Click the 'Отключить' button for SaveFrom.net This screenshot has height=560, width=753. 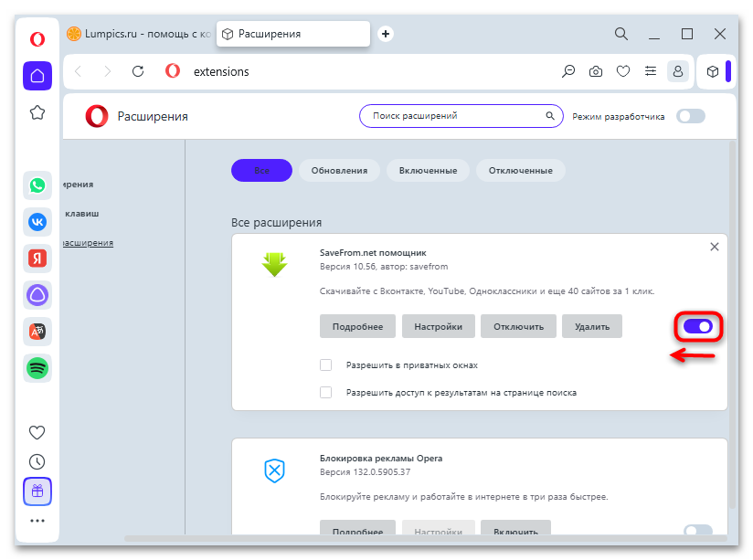pyautogui.click(x=519, y=326)
